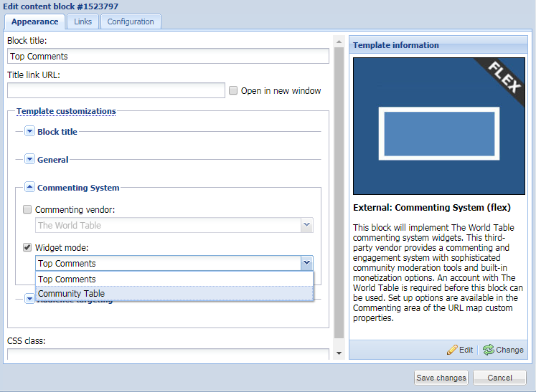
Task: Click the Template information panel header
Action: (x=438, y=45)
